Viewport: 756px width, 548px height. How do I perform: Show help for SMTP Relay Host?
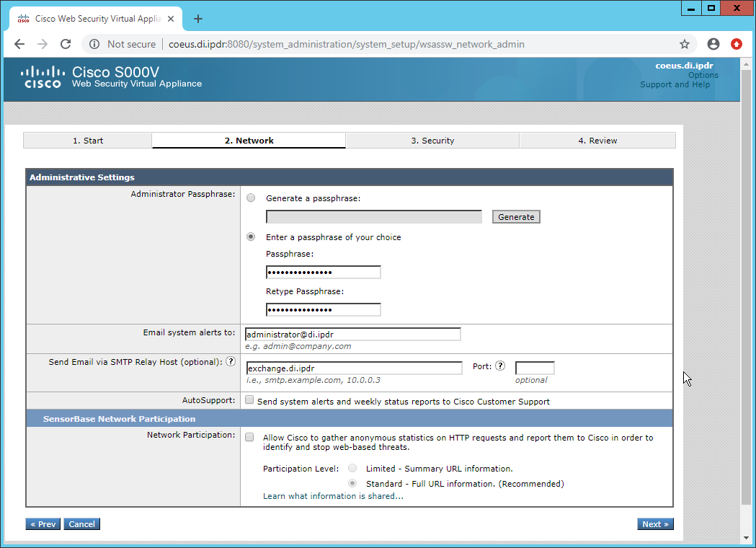(x=231, y=361)
